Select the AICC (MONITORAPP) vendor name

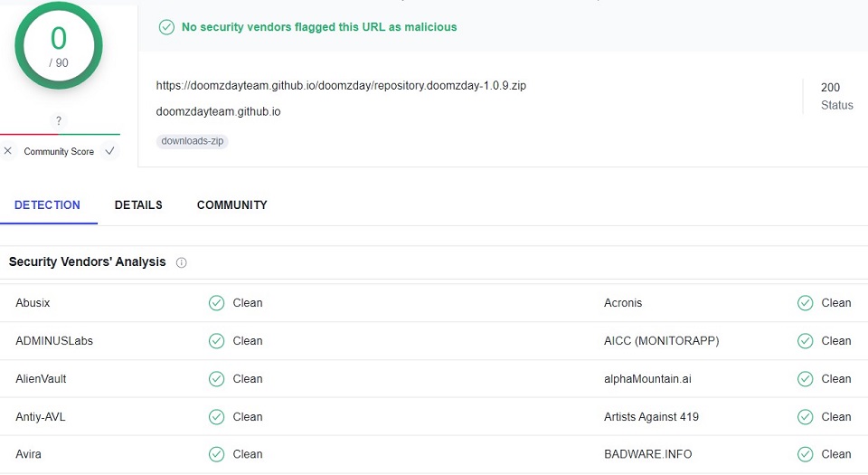point(662,341)
